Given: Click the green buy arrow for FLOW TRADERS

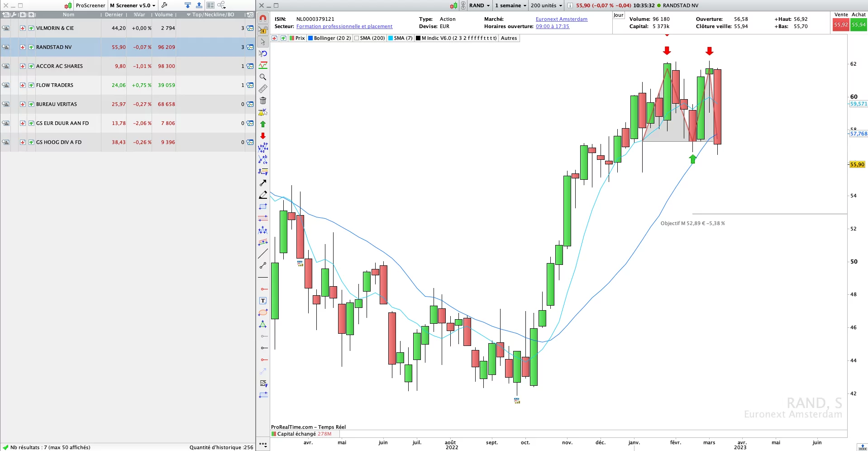Looking at the screenshot, I should point(31,85).
